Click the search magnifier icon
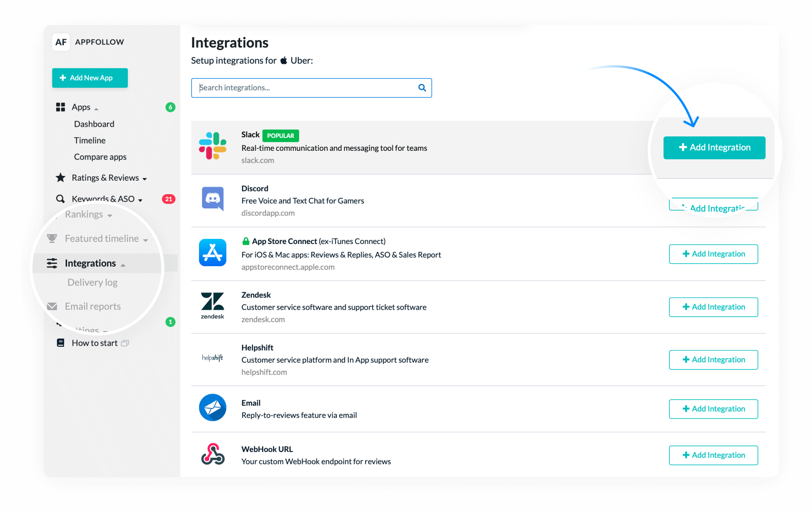 coord(422,88)
